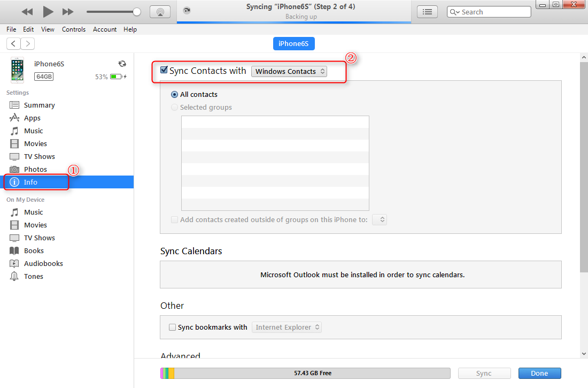Toggle Sync Contacts with checkbox
Screen dimensions: 588x388
point(164,70)
